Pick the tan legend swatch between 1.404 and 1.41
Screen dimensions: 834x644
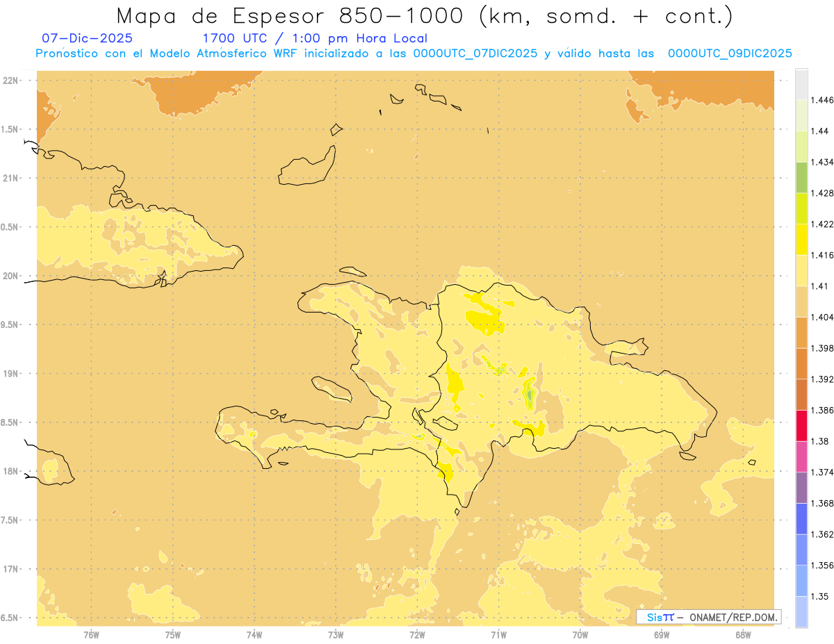[x=801, y=302]
